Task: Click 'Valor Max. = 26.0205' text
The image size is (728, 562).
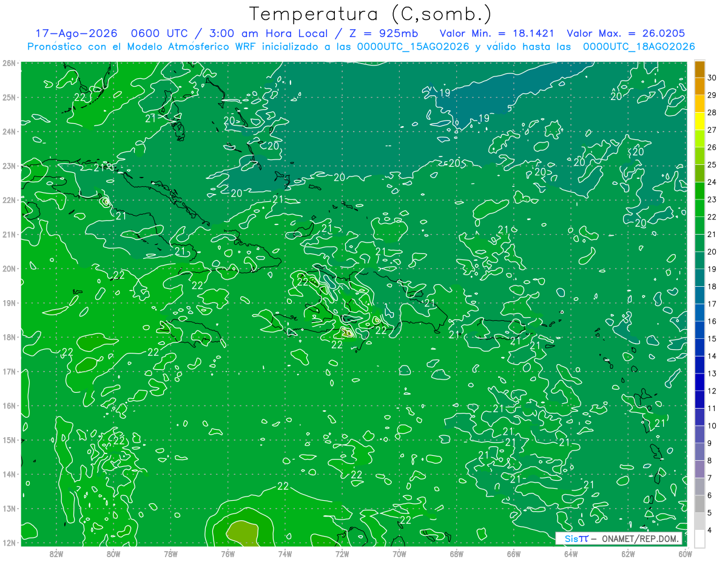Action: (626, 33)
